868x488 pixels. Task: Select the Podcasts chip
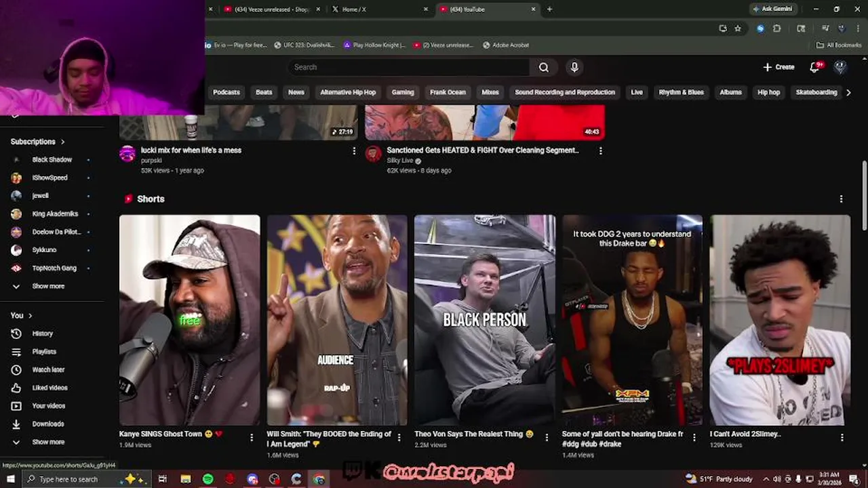[x=226, y=92]
